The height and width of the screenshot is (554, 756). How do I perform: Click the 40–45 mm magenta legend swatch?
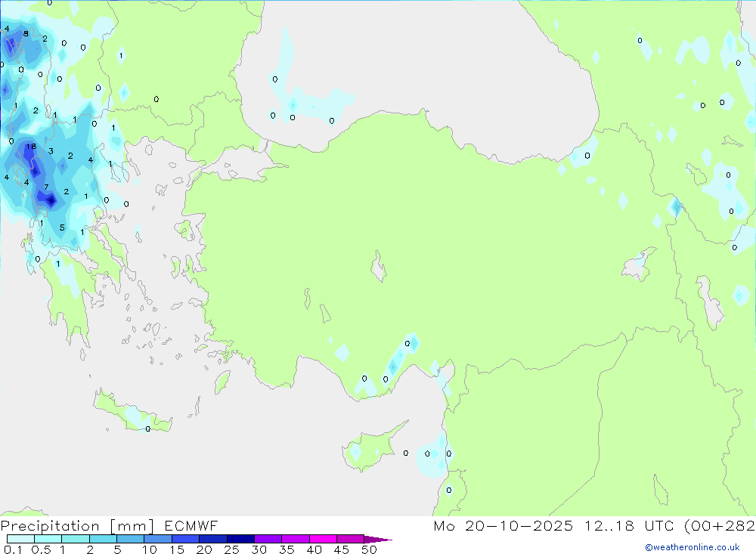point(323,539)
